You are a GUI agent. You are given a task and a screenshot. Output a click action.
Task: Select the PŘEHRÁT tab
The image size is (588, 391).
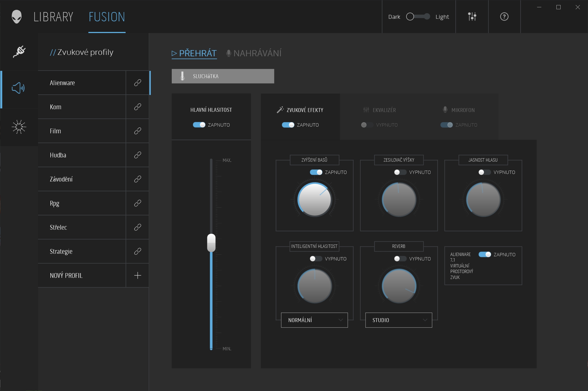[x=194, y=53]
